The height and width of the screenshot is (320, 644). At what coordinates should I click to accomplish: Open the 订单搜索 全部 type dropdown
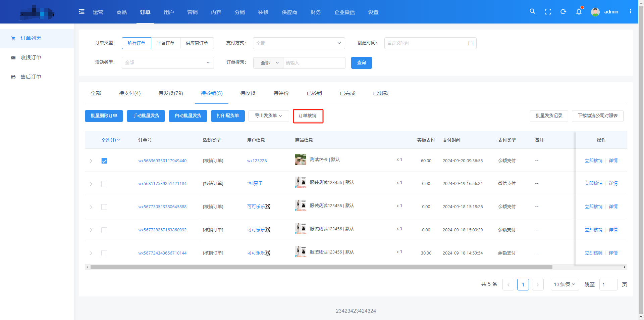point(268,63)
